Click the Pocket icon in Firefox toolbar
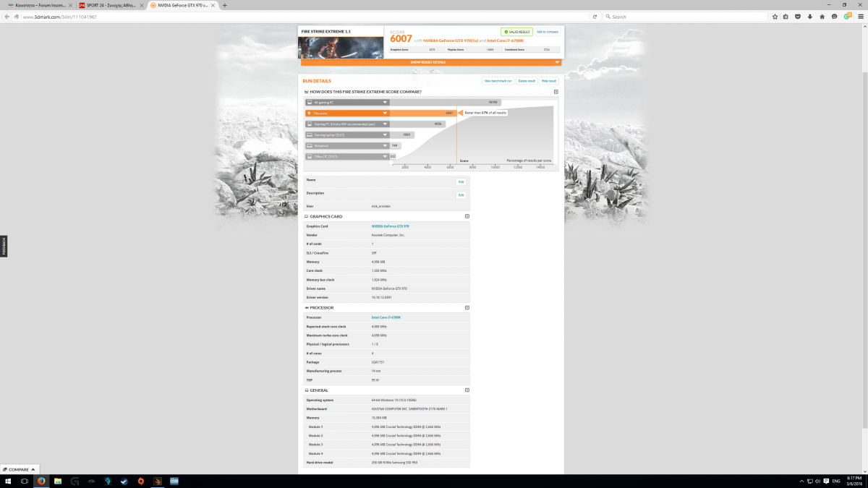The height and width of the screenshot is (488, 868). click(x=798, y=16)
